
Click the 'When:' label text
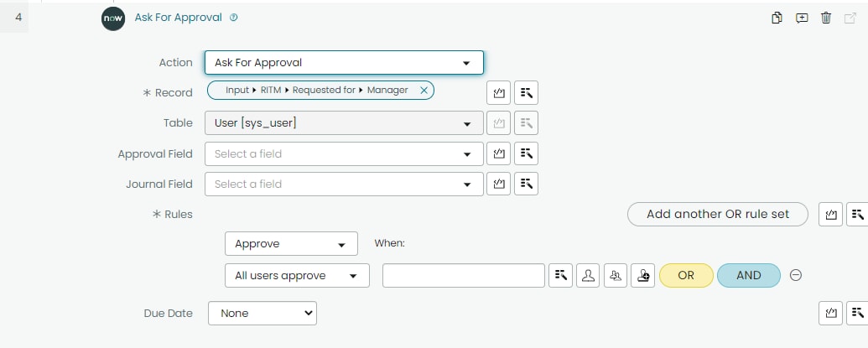tap(390, 243)
